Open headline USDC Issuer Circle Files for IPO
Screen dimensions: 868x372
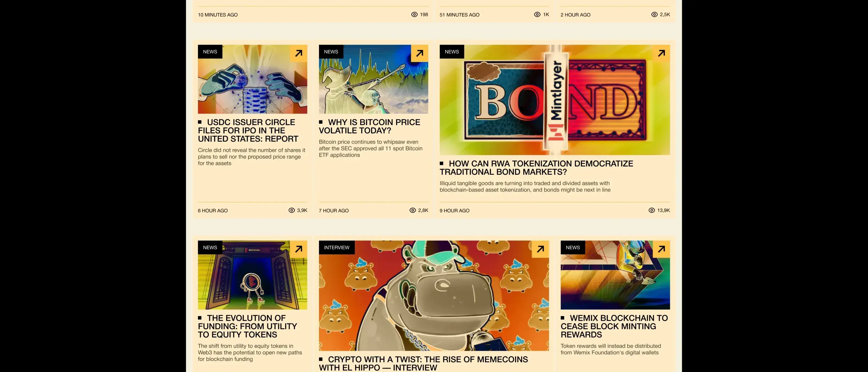point(248,131)
